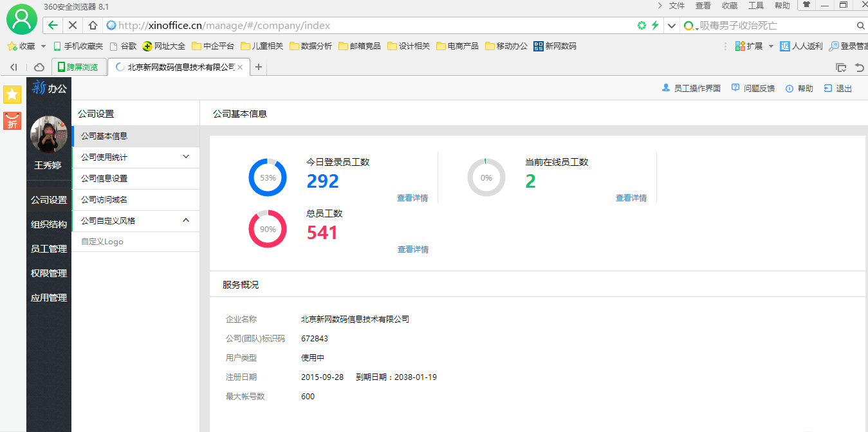Open the 中企平台 bookmark folder
Screen dimensions: 868x432
(x=213, y=46)
